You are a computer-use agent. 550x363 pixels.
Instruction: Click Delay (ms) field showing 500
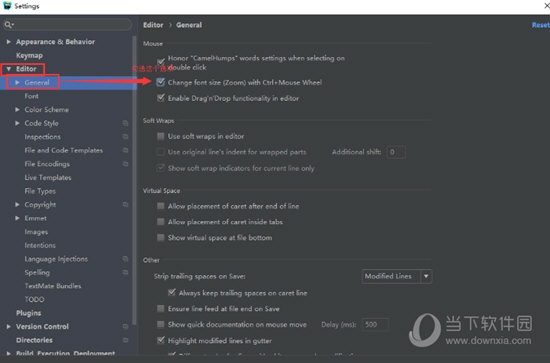[375, 324]
